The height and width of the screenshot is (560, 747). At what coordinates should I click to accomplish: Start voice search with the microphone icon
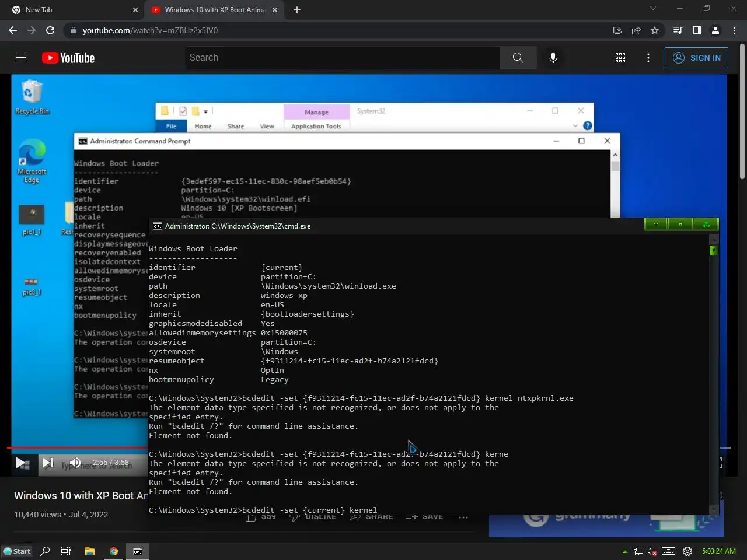click(x=553, y=58)
